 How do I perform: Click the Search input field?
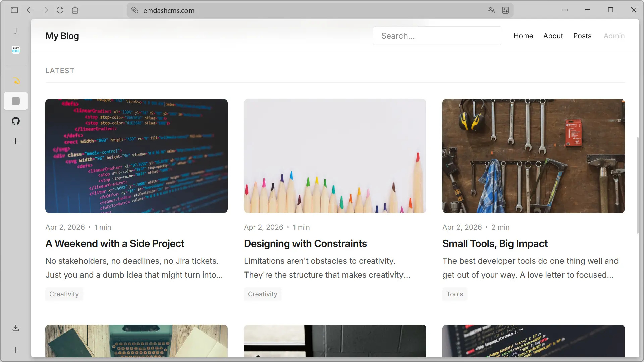(437, 36)
